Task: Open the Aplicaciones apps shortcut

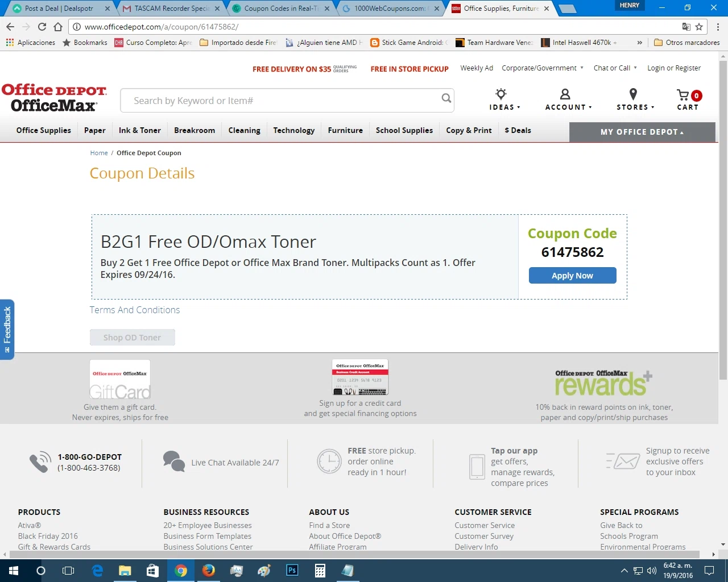Action: [x=30, y=43]
